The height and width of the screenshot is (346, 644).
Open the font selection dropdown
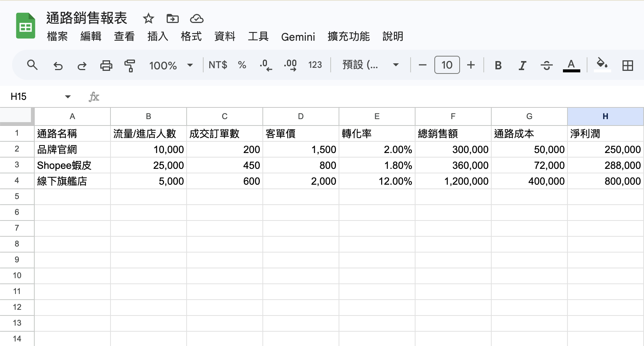(x=370, y=65)
